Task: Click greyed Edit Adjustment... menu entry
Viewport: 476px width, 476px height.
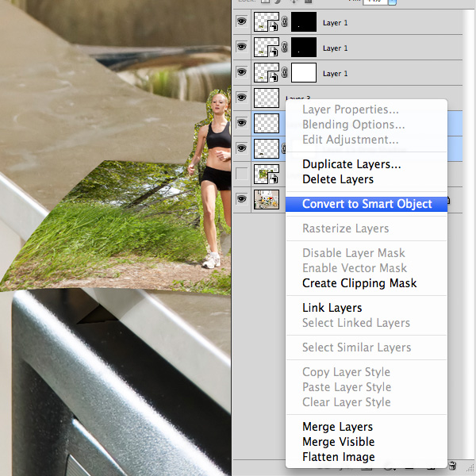Action: pyautogui.click(x=351, y=140)
